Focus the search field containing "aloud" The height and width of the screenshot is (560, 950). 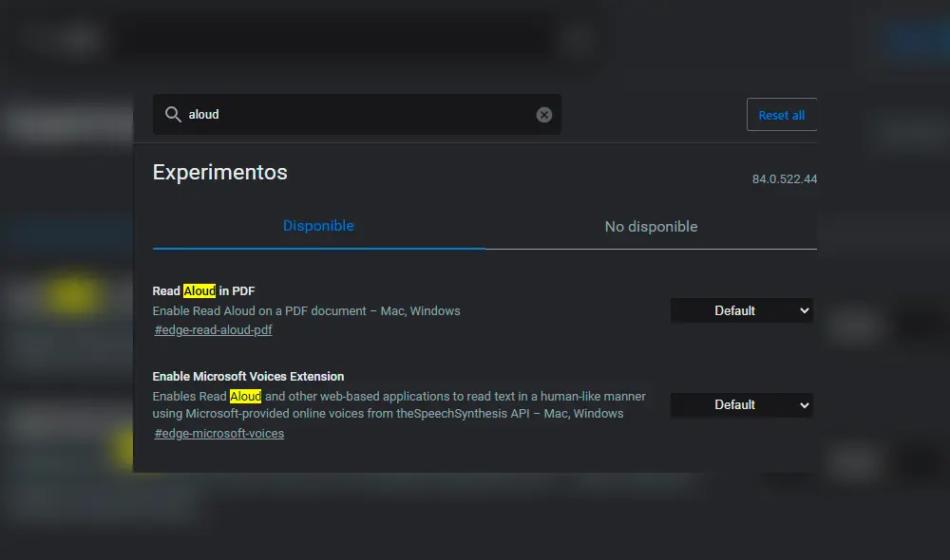point(361,115)
